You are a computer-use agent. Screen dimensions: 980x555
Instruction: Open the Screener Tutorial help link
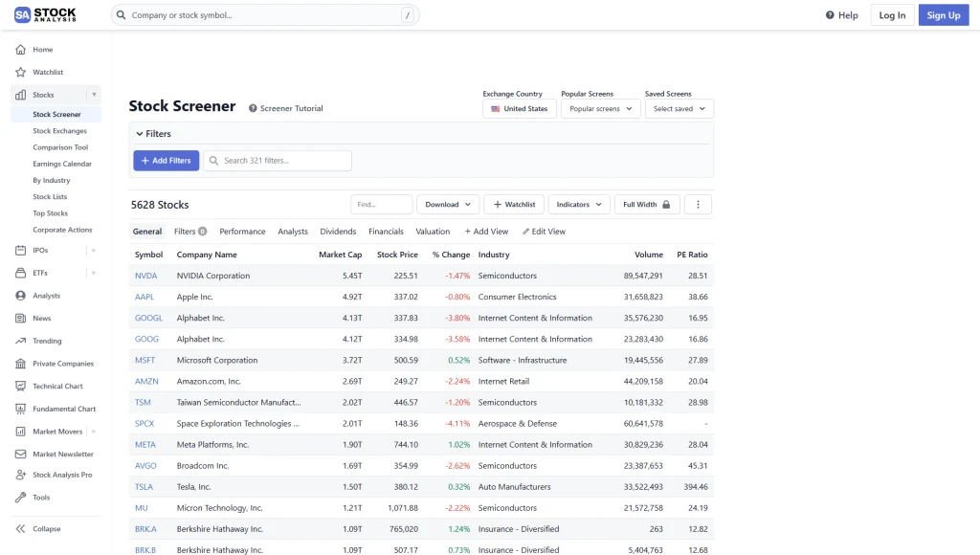pos(285,108)
